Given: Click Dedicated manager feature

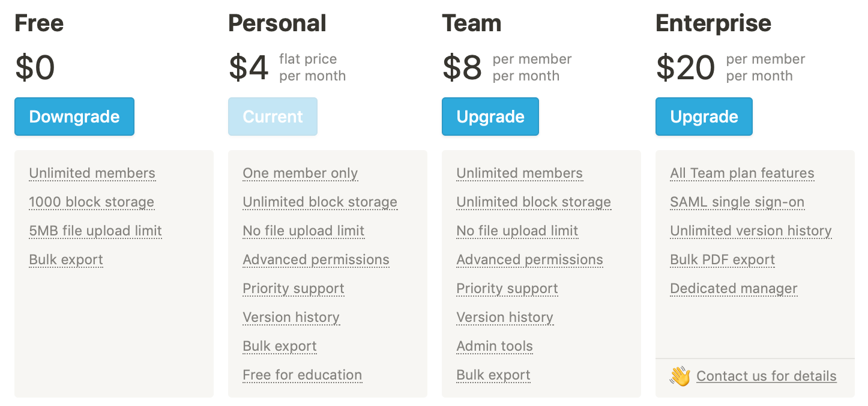Looking at the screenshot, I should click(x=734, y=289).
